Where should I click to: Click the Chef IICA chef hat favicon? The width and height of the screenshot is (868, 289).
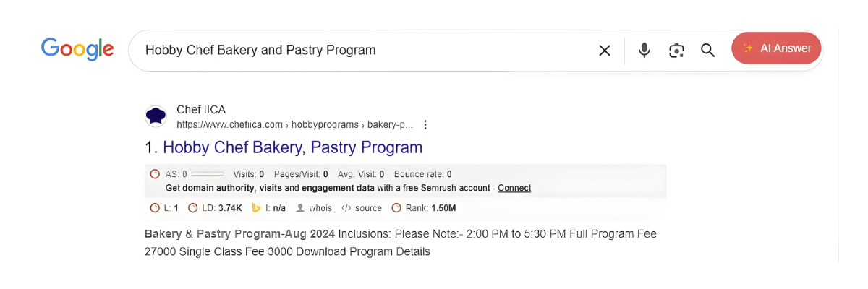click(156, 116)
